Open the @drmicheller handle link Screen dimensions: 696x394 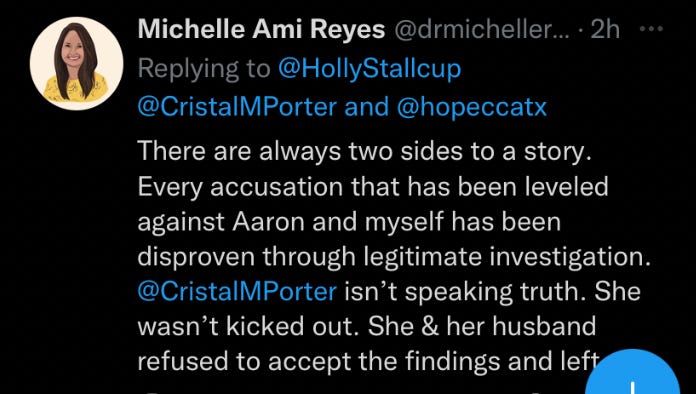pyautogui.click(x=482, y=30)
